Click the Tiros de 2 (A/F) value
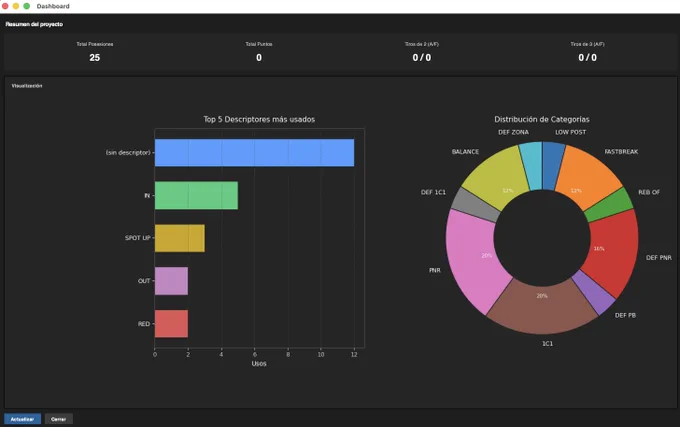 (x=422, y=58)
